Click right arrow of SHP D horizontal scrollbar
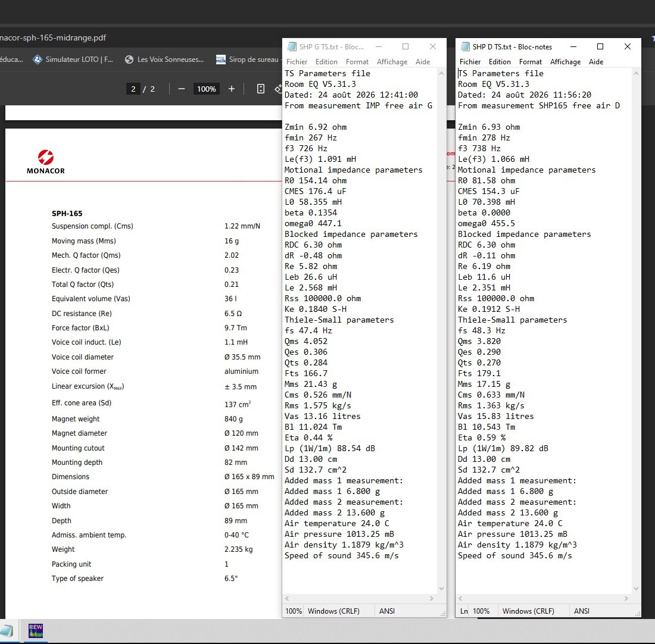Screen dimensions: 655x644 click(x=626, y=599)
